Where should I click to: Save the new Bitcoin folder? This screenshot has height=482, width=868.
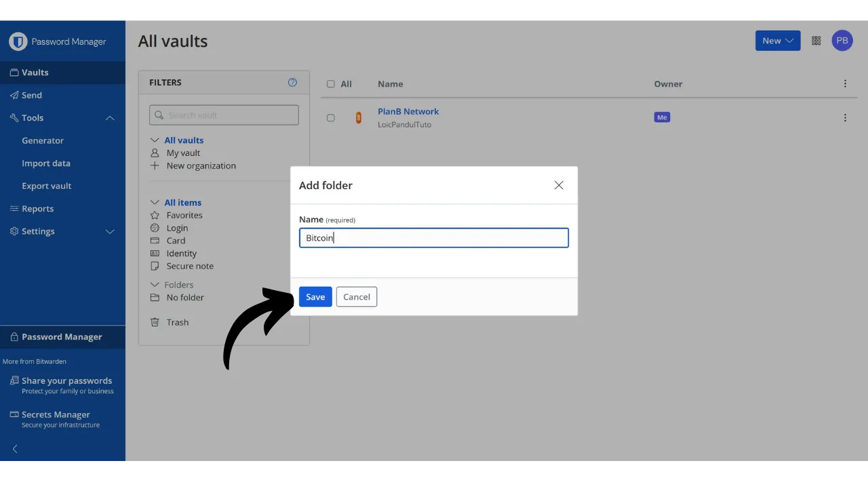(315, 297)
